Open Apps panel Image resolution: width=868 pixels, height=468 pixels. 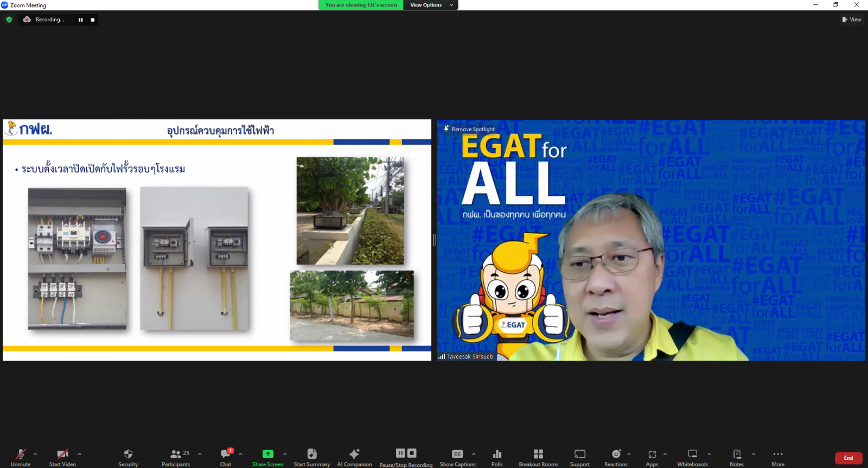point(652,457)
